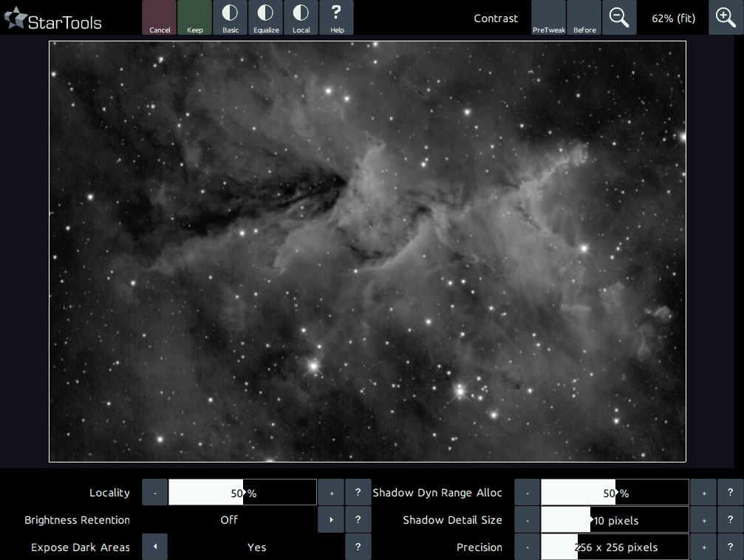Viewport: 744px width, 560px height.
Task: Toggle the PreTweak view
Action: (x=548, y=18)
